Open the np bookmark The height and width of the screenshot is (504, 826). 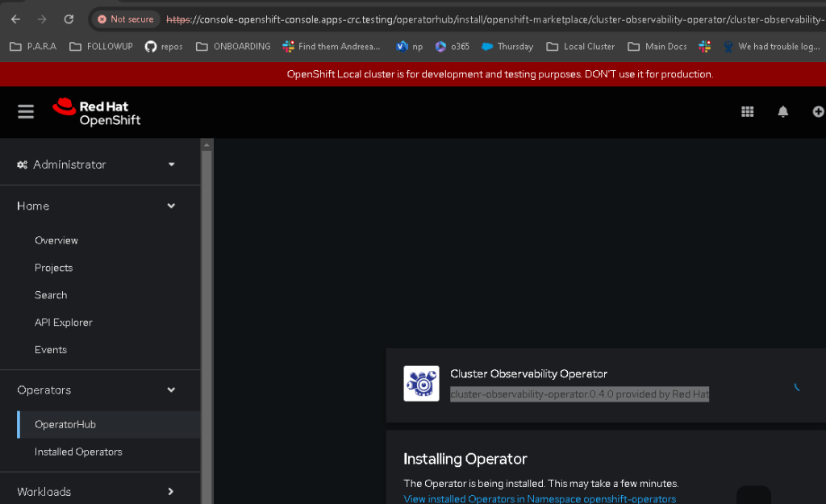pos(409,46)
